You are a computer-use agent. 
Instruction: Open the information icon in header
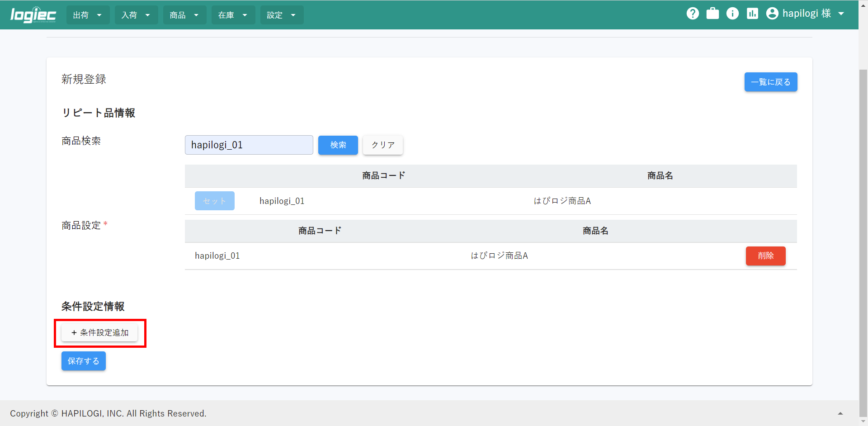coord(732,14)
